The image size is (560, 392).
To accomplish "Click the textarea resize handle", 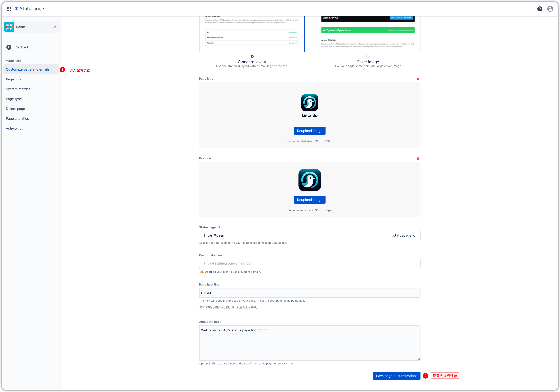I will coord(419,359).
